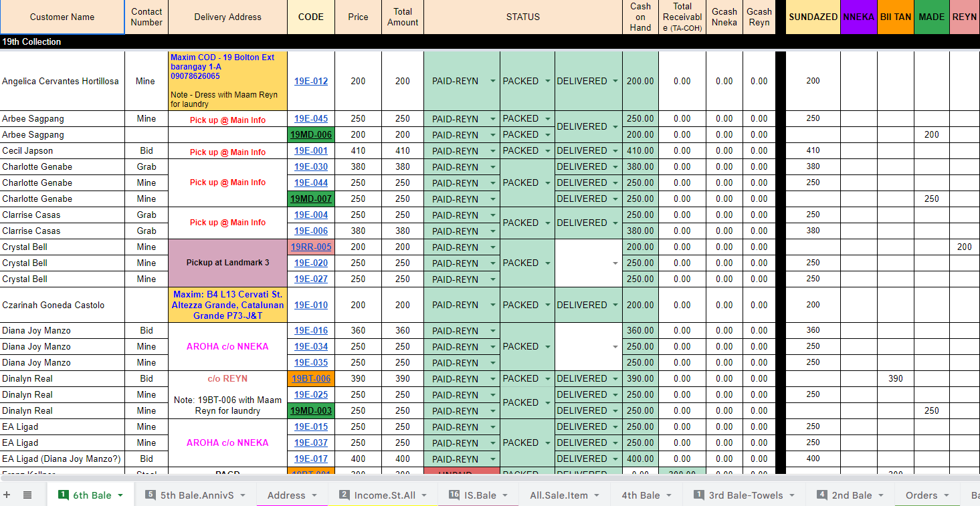980x506 pixels.
Task: Click the 19E-001 code link
Action: [311, 151]
